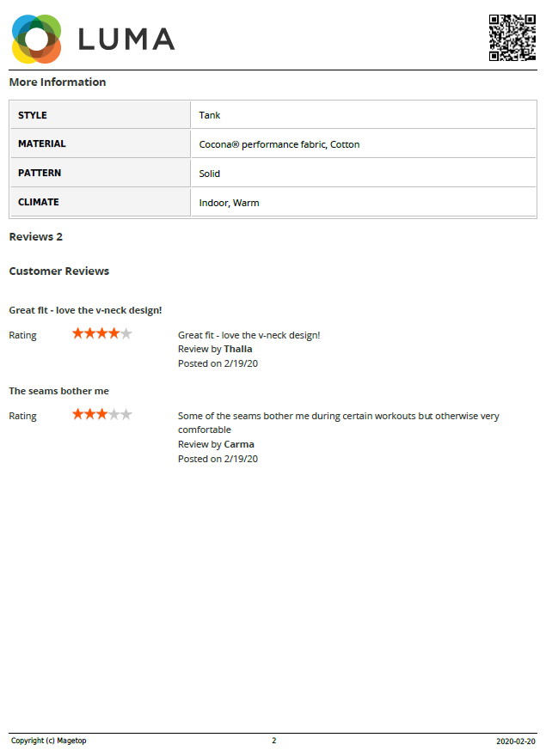
Task: Click the 2020-02-20 footer date
Action: coord(516,741)
